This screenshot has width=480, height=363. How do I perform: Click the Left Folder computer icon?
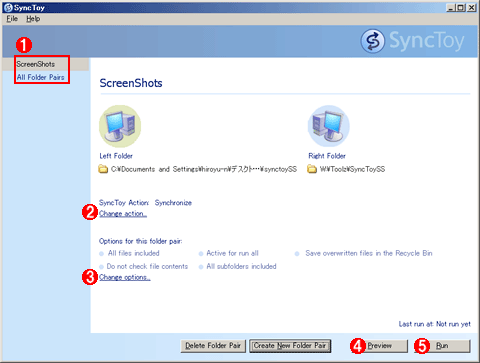click(120, 126)
